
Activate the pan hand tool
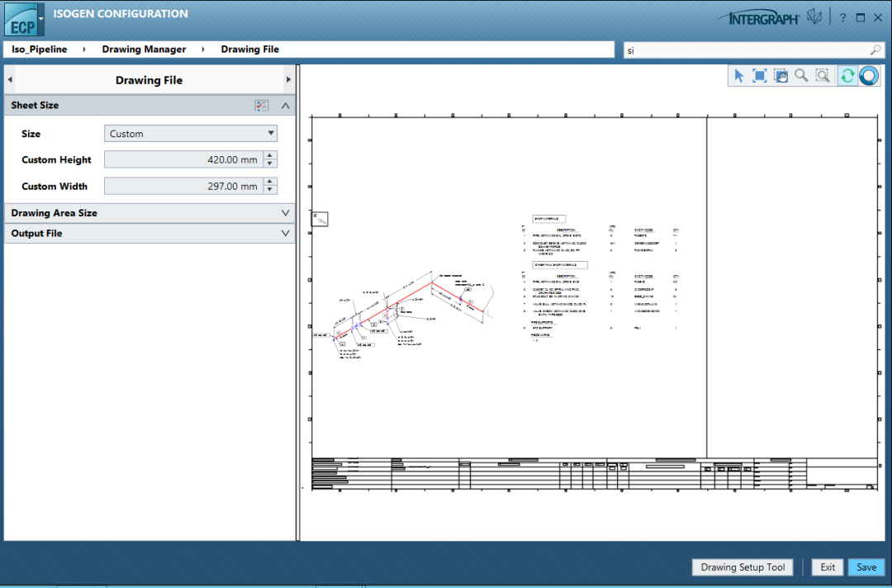pos(780,76)
